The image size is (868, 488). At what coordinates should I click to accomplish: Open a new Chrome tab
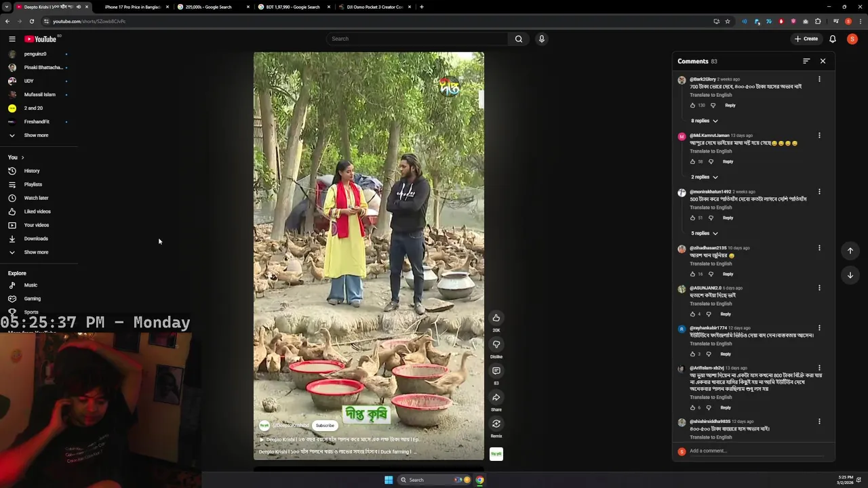(x=422, y=7)
